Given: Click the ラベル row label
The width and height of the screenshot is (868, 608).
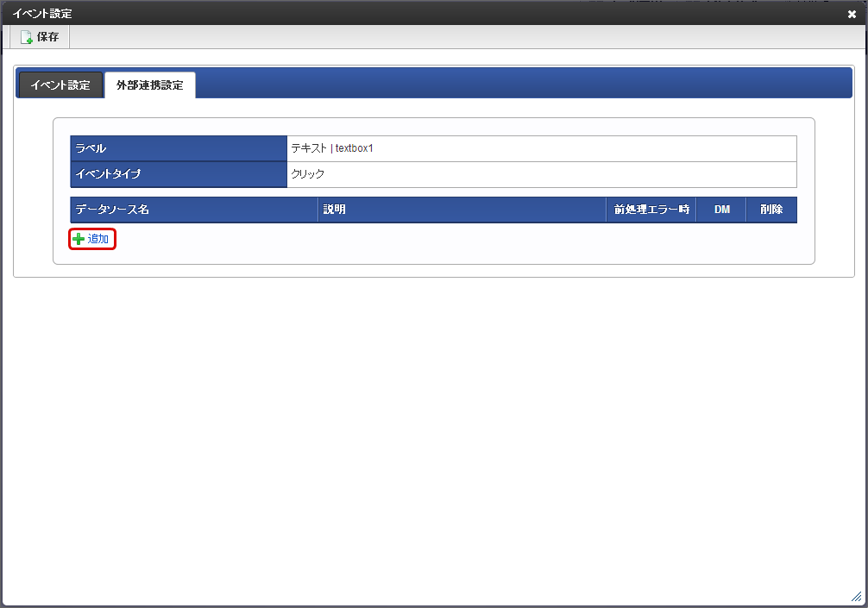Looking at the screenshot, I should (179, 148).
